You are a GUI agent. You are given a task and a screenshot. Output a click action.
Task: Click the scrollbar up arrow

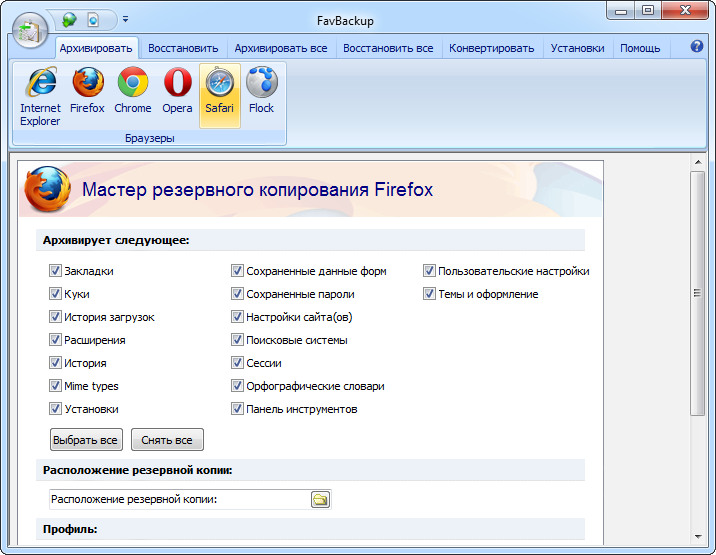click(x=697, y=162)
